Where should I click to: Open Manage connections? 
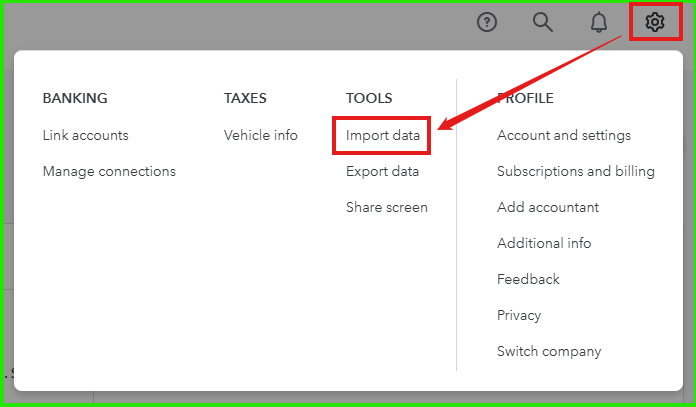(109, 171)
